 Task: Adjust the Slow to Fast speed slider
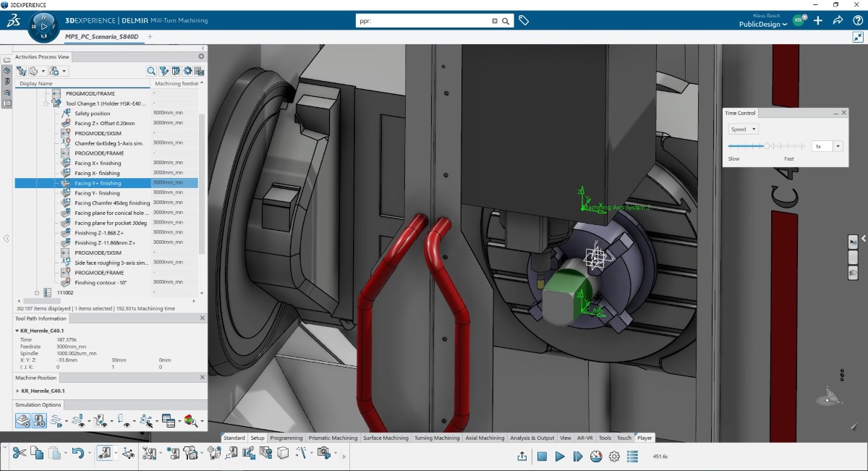click(x=766, y=145)
